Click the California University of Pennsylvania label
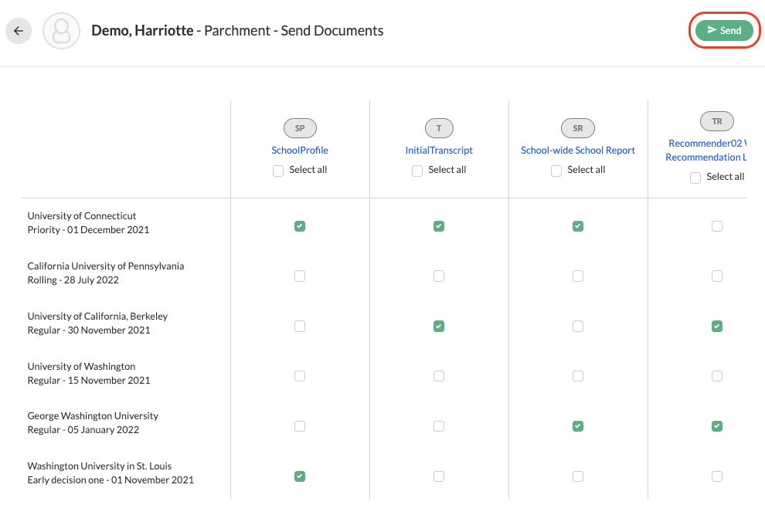The image size is (765, 532). point(105,266)
